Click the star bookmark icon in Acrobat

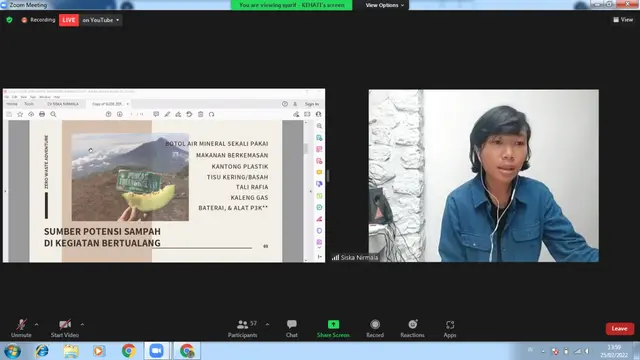click(x=20, y=114)
